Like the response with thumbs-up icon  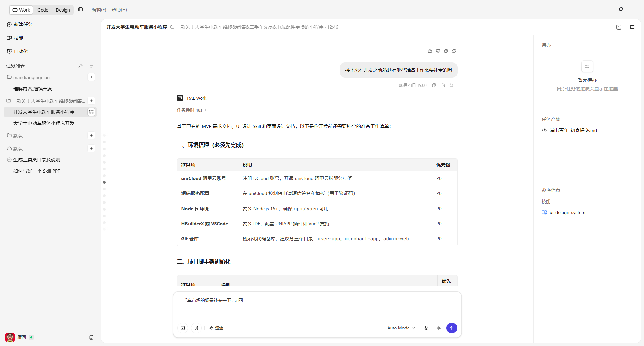tap(430, 51)
